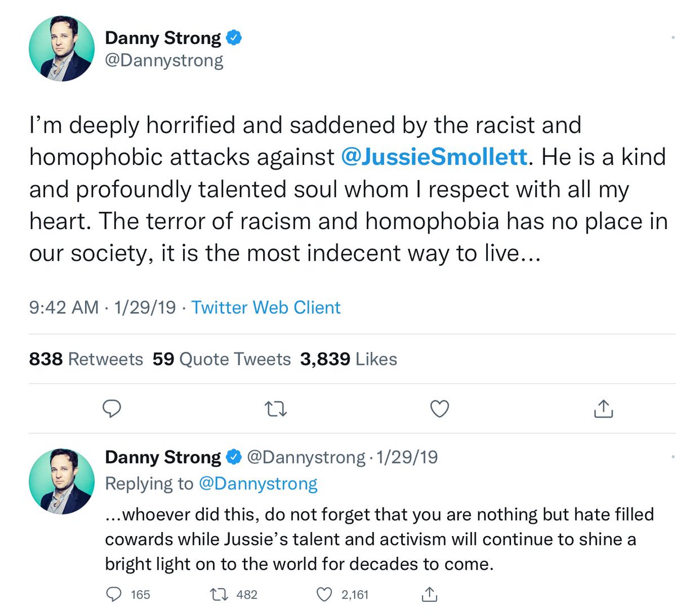Open the Twitter Web Client source link
Screen dimensions: 676x616
click(x=266, y=307)
